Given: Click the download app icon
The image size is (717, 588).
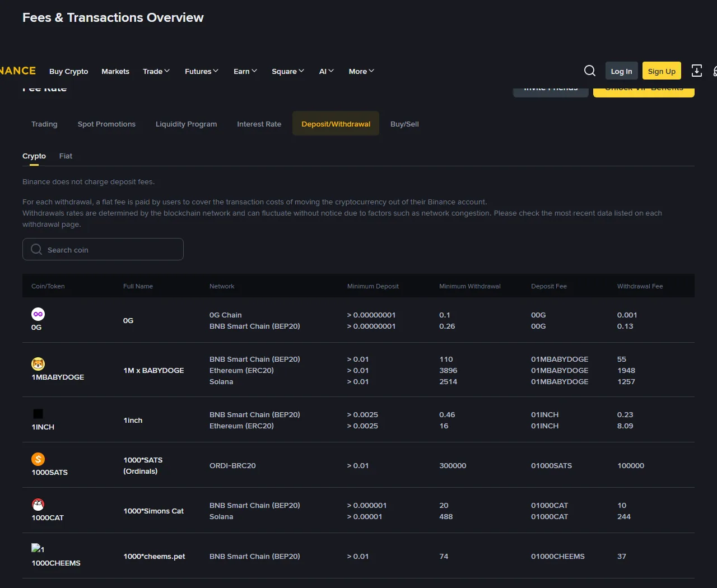Looking at the screenshot, I should coord(697,71).
